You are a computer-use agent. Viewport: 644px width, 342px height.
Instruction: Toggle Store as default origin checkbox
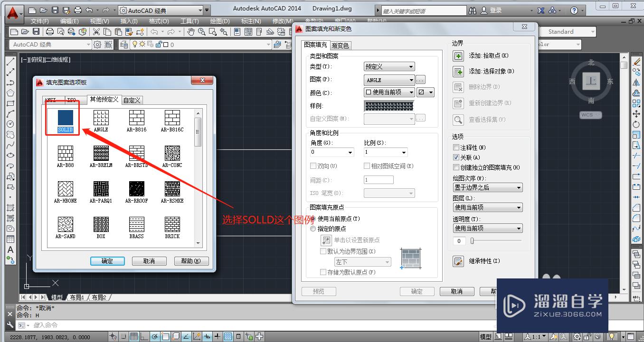pyautogui.click(x=323, y=272)
